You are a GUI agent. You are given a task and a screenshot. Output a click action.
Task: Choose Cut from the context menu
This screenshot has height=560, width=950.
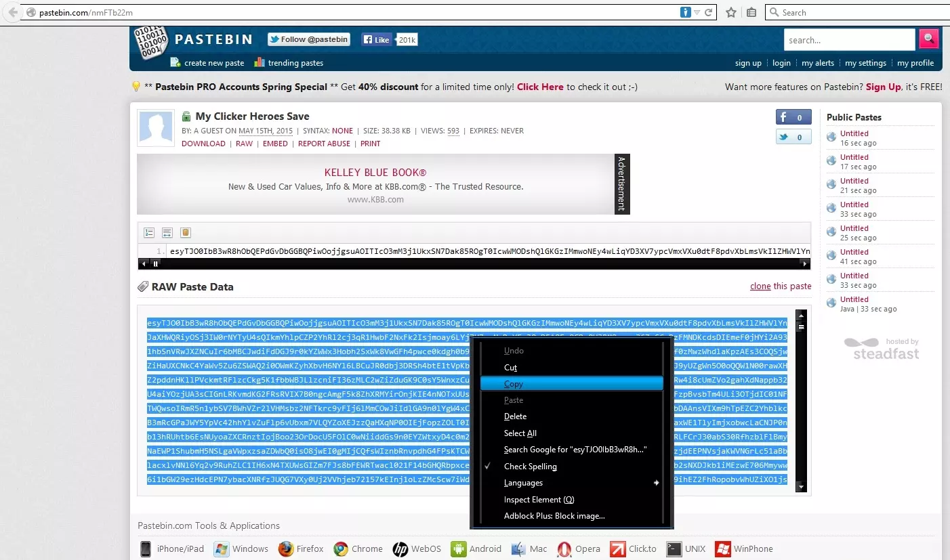(x=571, y=367)
